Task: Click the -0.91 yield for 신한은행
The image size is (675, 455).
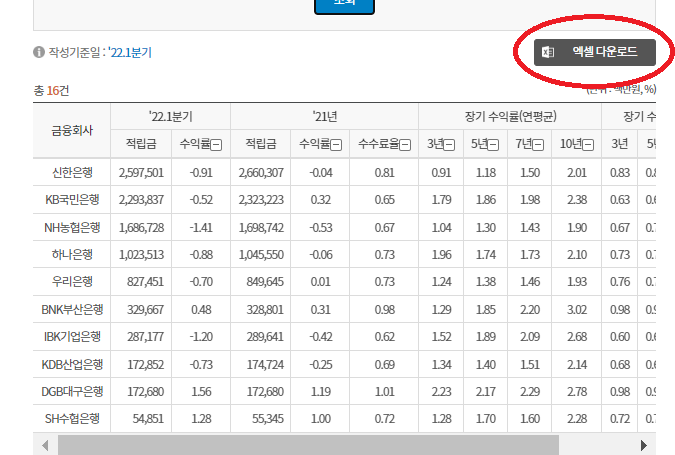Action: coord(201,173)
